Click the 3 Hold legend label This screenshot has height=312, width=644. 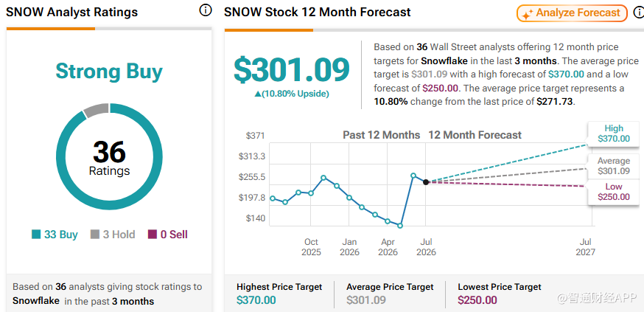click(x=119, y=235)
